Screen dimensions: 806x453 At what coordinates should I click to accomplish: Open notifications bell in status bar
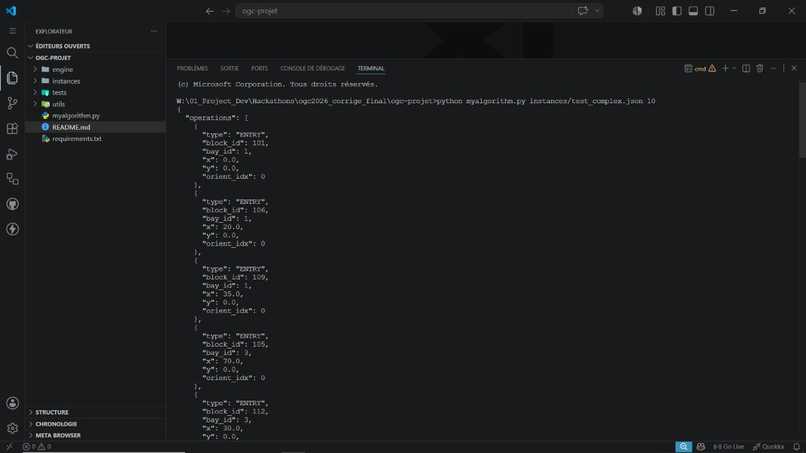(x=796, y=447)
